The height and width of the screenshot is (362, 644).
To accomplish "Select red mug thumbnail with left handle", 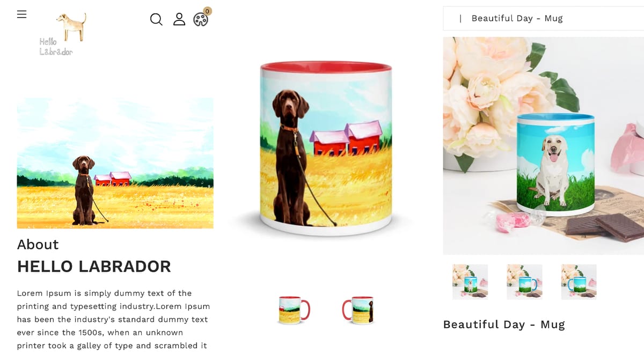I will [x=358, y=310].
